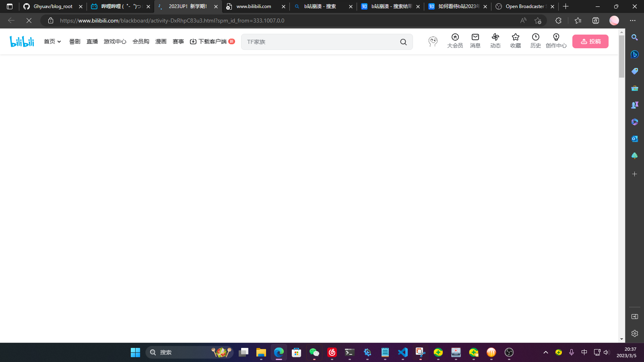Mute the system volume in the tray
644x362 pixels.
click(x=607, y=352)
